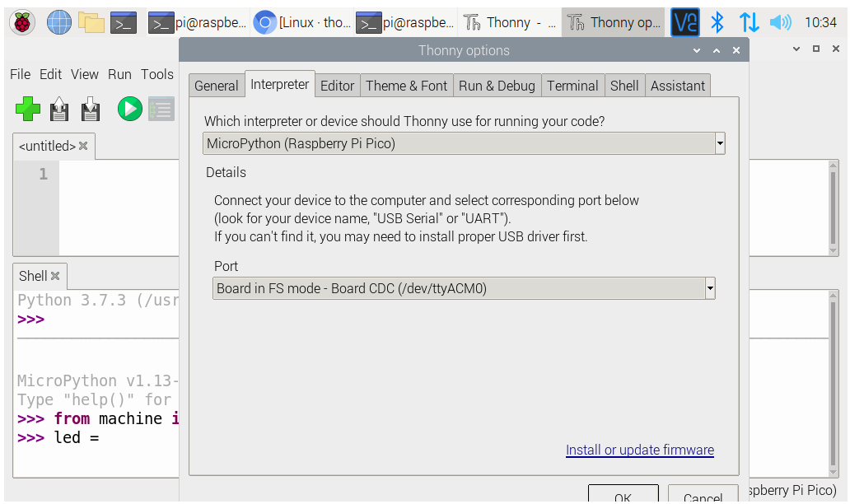Select the Shell panel tab
This screenshot has width=850, height=504.
(x=40, y=276)
